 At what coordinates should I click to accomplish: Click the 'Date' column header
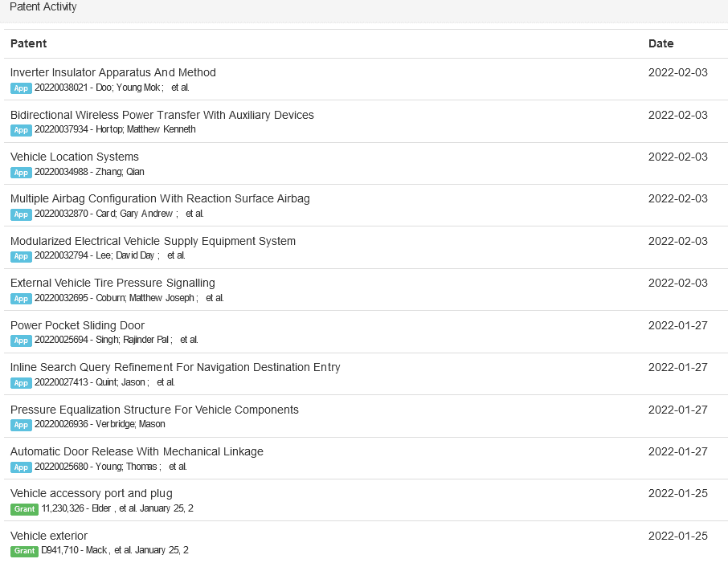click(x=661, y=43)
